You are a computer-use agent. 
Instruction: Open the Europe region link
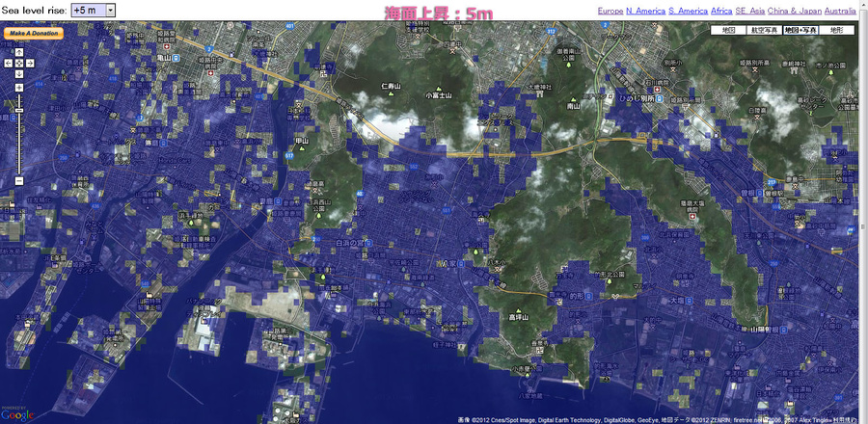click(x=610, y=11)
